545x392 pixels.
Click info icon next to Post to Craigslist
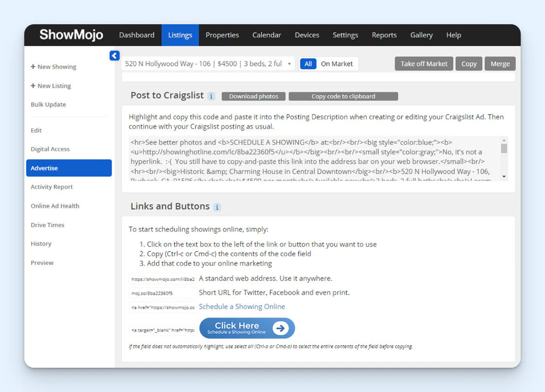pyautogui.click(x=211, y=96)
